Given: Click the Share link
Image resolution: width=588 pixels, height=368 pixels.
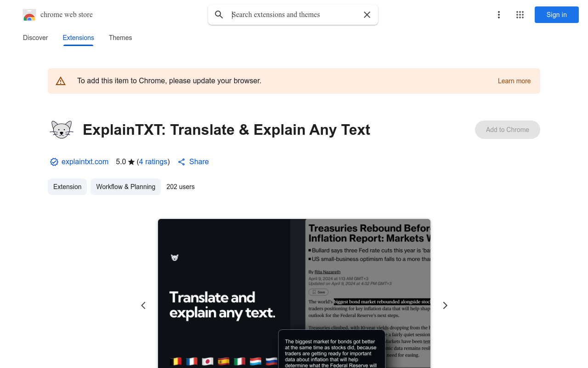Looking at the screenshot, I should [x=193, y=162].
